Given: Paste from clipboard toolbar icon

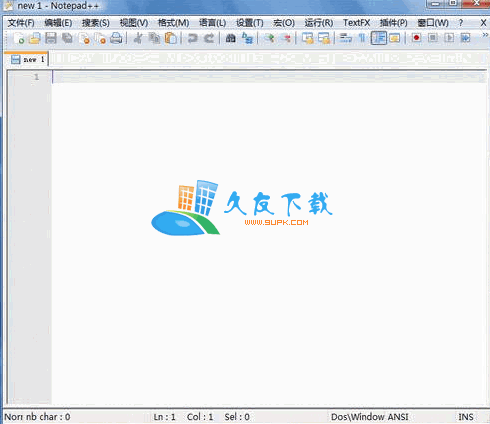Looking at the screenshot, I should pyautogui.click(x=171, y=38).
